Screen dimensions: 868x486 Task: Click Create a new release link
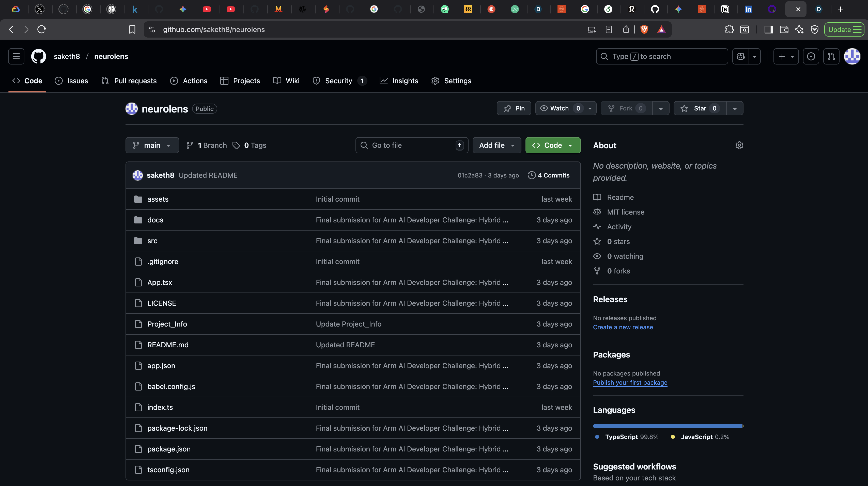tap(623, 327)
